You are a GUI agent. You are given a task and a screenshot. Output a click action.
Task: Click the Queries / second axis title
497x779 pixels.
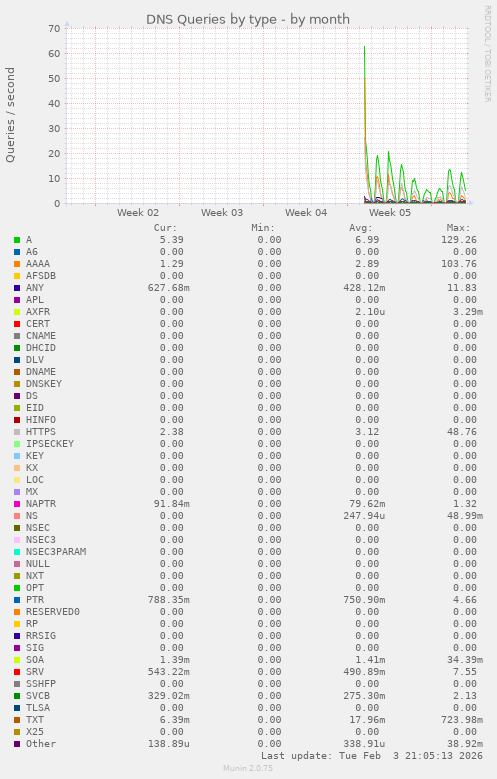point(10,115)
